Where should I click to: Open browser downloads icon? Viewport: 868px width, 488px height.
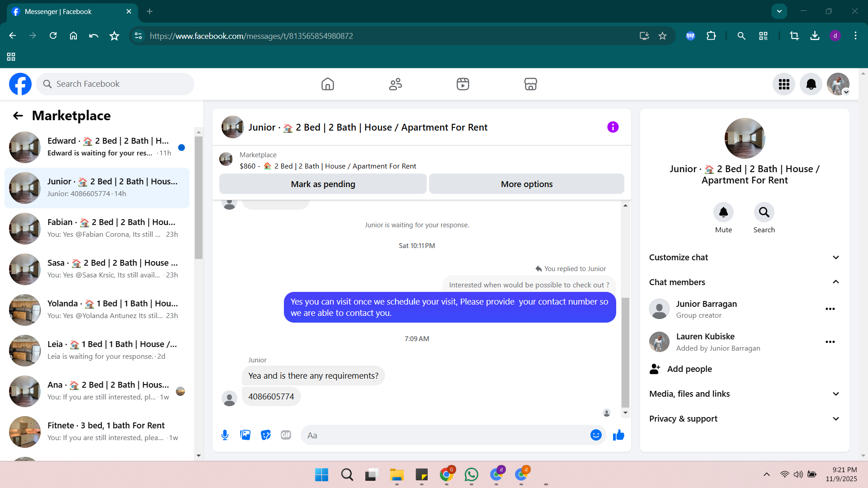coord(815,36)
